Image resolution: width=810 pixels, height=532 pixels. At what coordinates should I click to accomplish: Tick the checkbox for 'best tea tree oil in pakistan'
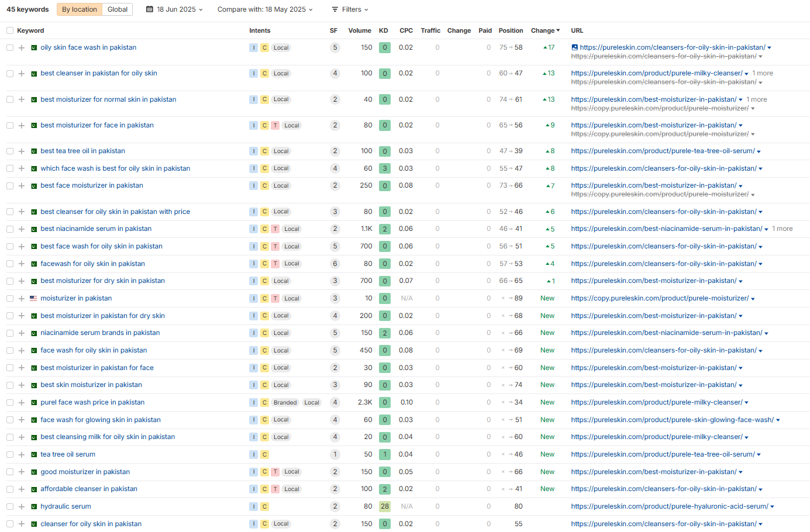click(x=10, y=151)
